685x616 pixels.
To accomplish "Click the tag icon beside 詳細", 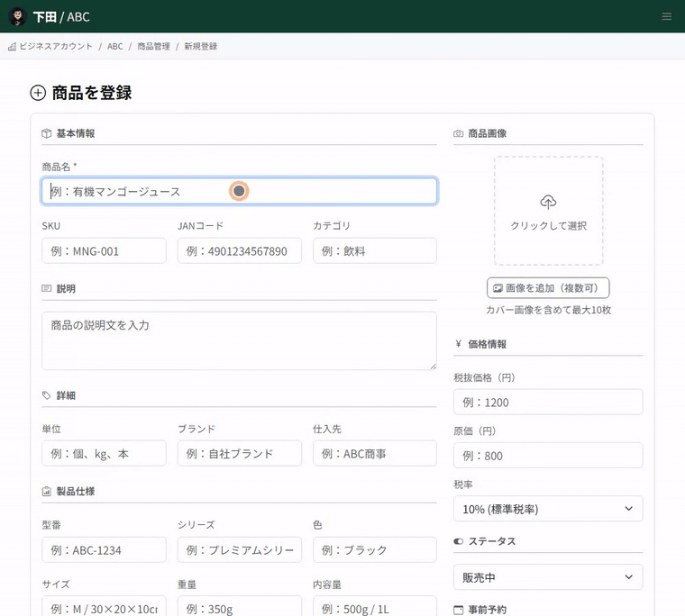I will pyautogui.click(x=46, y=395).
